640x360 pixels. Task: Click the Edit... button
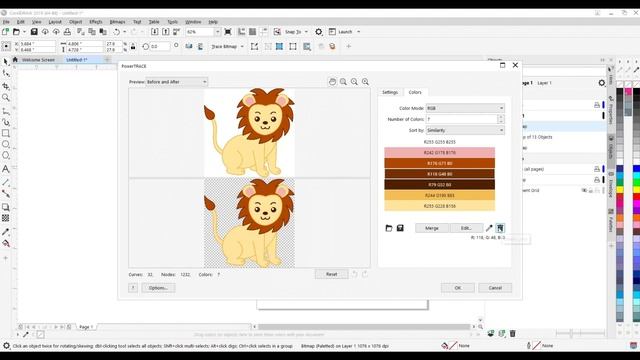[x=466, y=228]
